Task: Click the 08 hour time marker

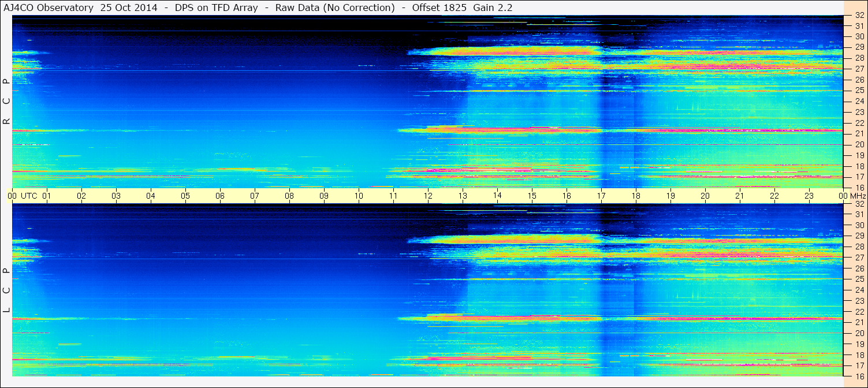Action: point(289,196)
